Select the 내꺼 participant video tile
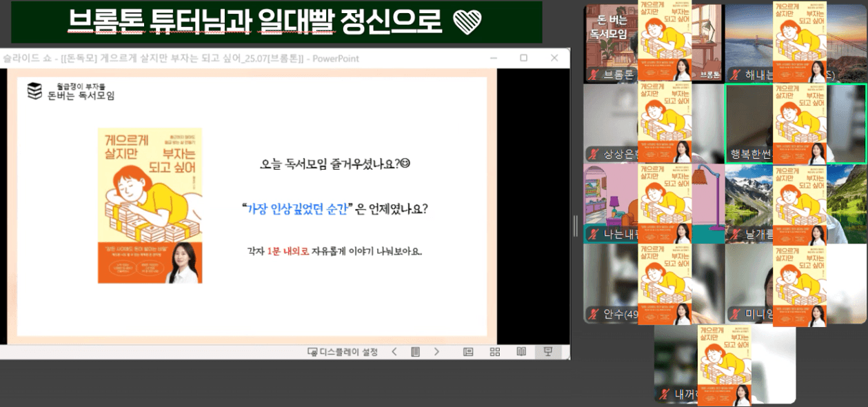 [x=725, y=364]
